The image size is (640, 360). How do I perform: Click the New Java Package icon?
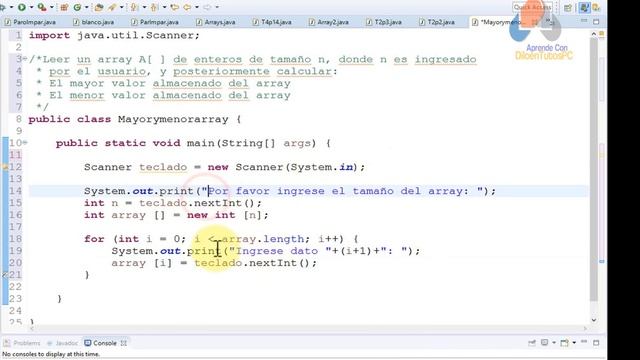click(x=64, y=7)
